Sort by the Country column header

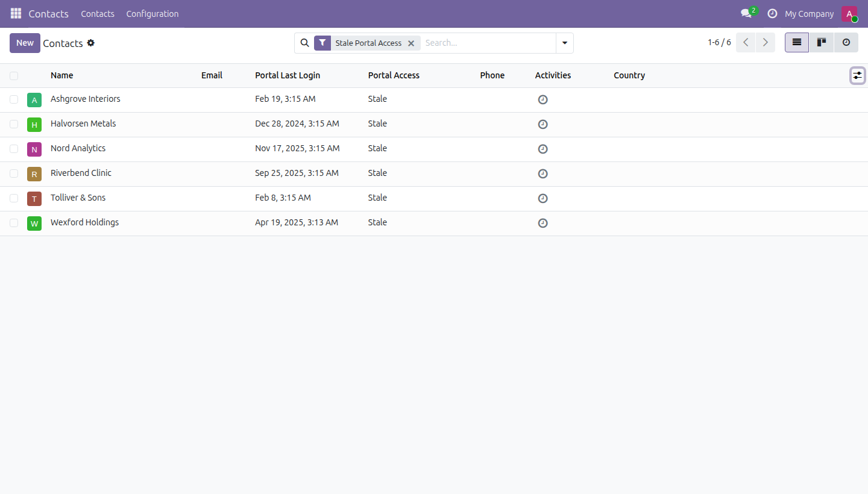(x=629, y=75)
